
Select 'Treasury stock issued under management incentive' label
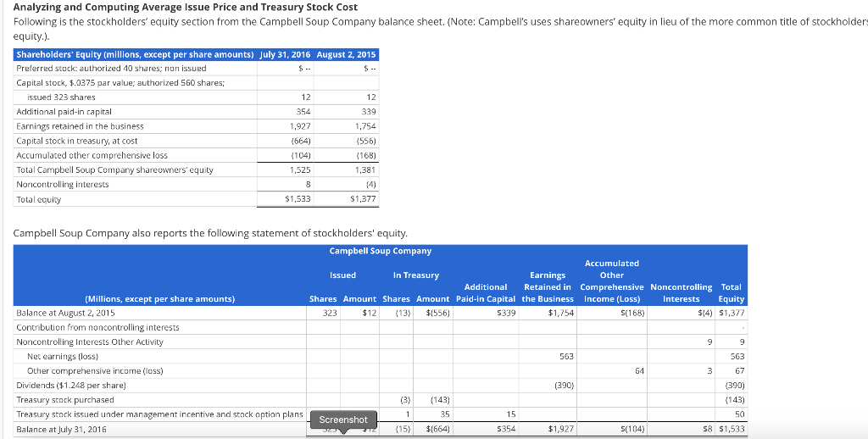pos(159,414)
